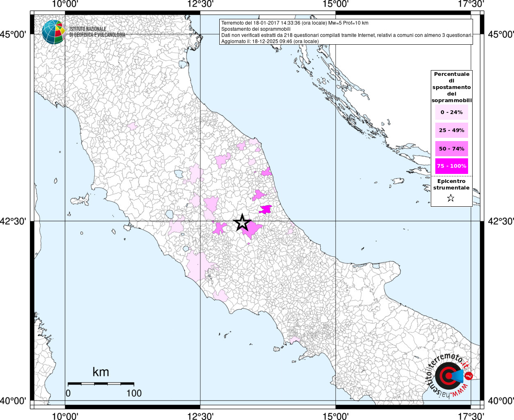Screen dimensions: 514x420
Task: Click the small red speech bubble icon
Action: point(469,376)
